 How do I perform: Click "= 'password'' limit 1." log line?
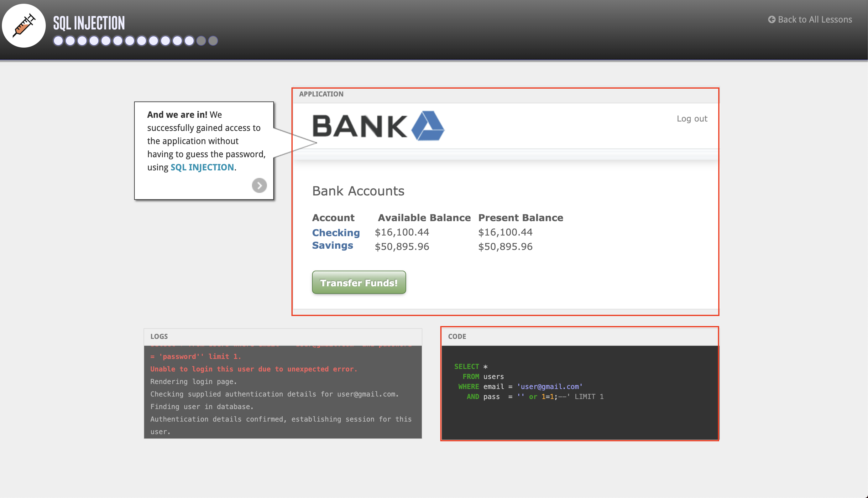(x=196, y=356)
